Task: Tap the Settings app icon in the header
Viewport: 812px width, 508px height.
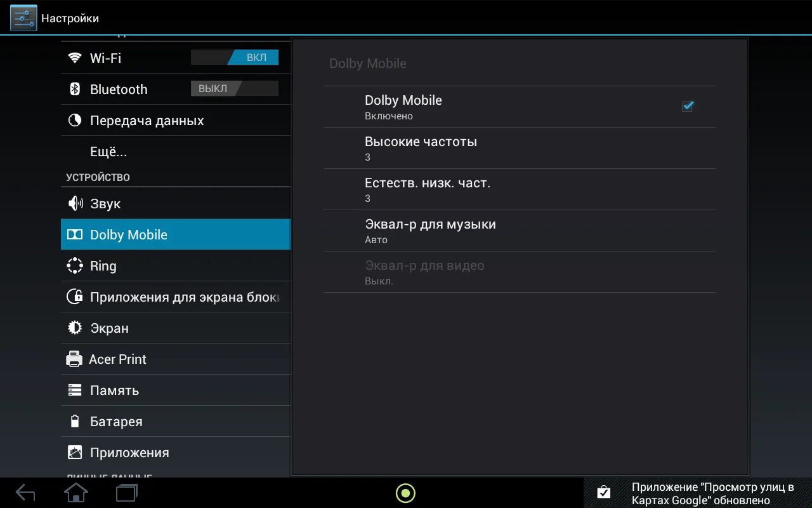Action: coord(23,18)
